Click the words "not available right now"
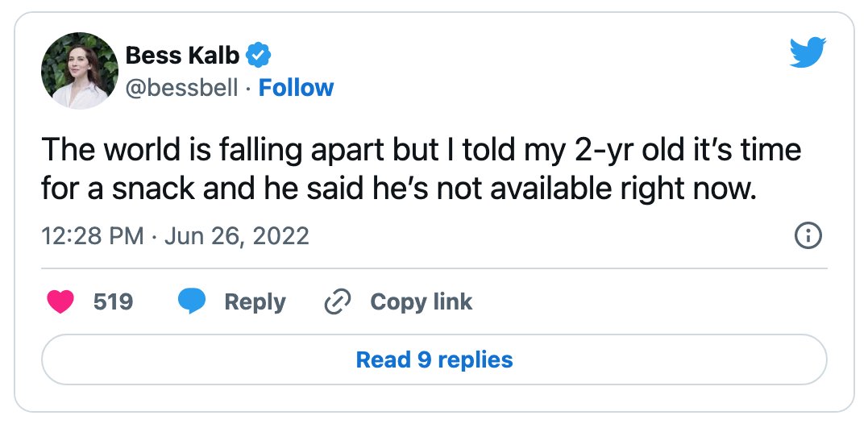This screenshot has width=868, height=428. tap(596, 190)
